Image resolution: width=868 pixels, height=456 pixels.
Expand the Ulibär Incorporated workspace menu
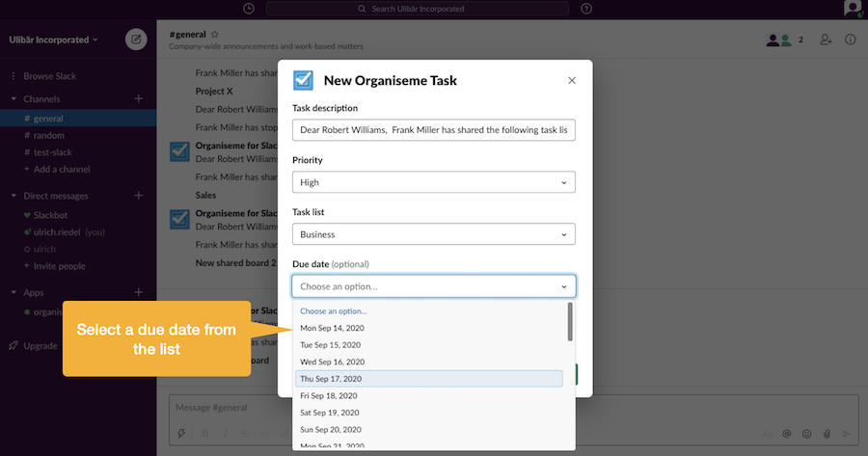point(54,40)
